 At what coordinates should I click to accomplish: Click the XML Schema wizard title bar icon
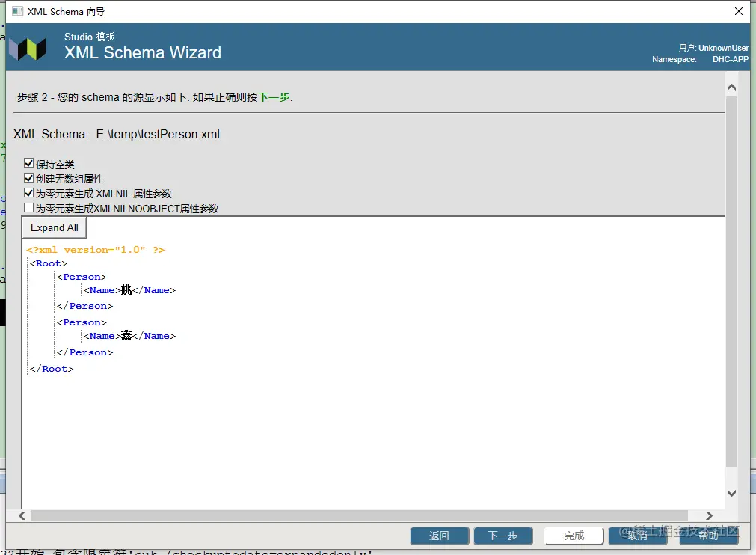pyautogui.click(x=17, y=11)
